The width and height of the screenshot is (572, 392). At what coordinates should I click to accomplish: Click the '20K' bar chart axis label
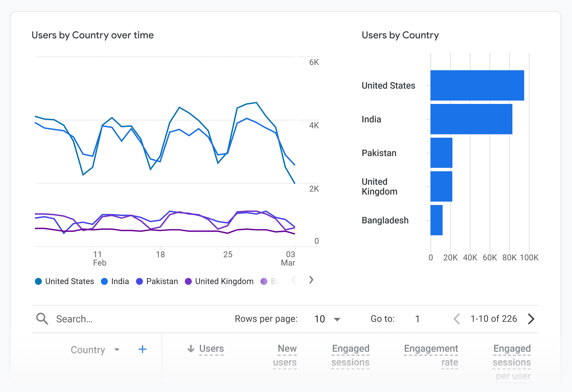point(450,258)
